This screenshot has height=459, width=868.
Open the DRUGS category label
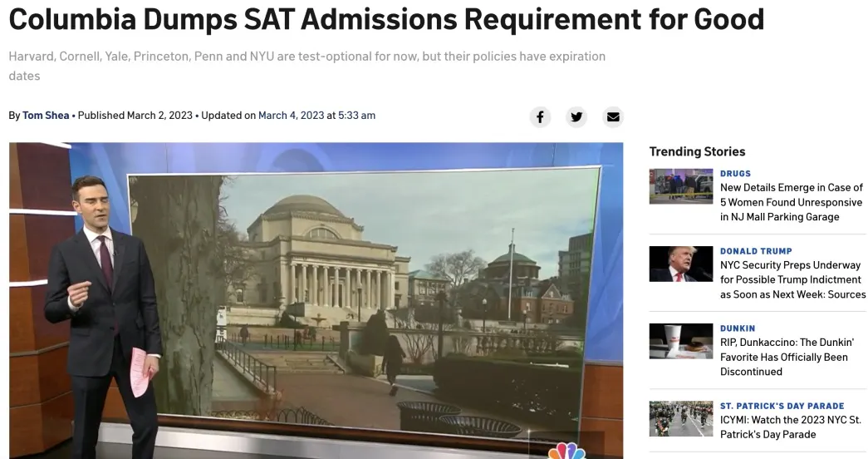coord(735,174)
